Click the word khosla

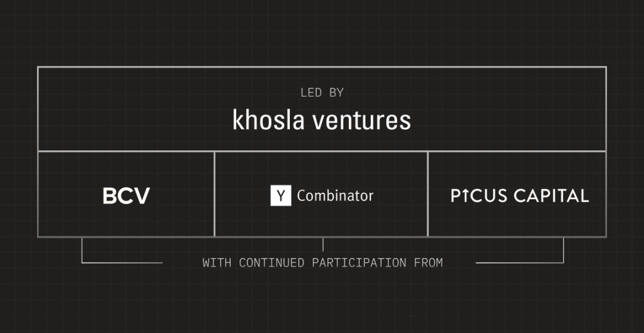(268, 120)
